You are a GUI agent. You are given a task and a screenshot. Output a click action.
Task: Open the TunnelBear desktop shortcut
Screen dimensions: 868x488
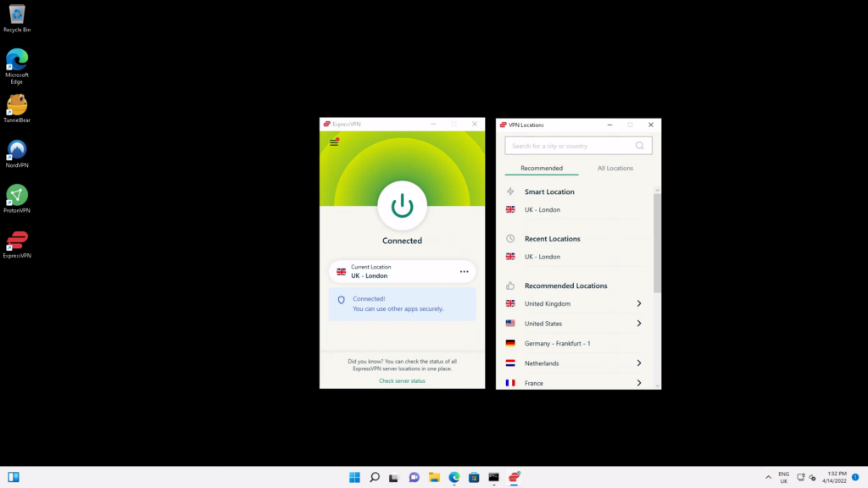(17, 108)
